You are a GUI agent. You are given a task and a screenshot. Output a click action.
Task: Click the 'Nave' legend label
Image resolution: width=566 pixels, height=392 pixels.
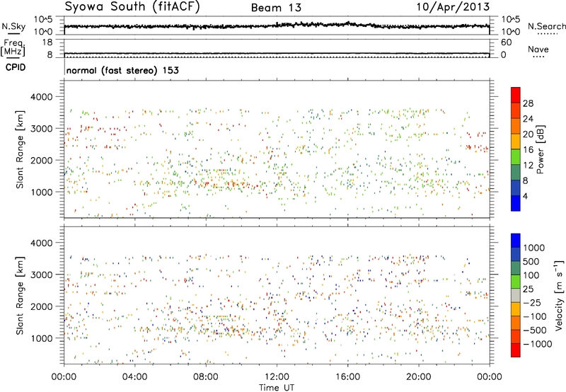point(538,50)
